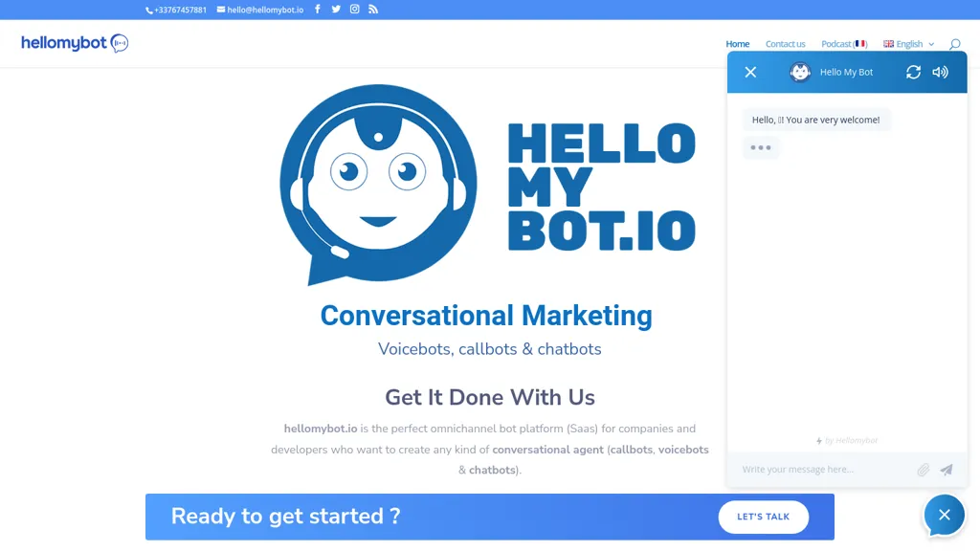Screen dimensions: 980x551
Task: Open the Instagram profile icon
Action: coord(354,10)
